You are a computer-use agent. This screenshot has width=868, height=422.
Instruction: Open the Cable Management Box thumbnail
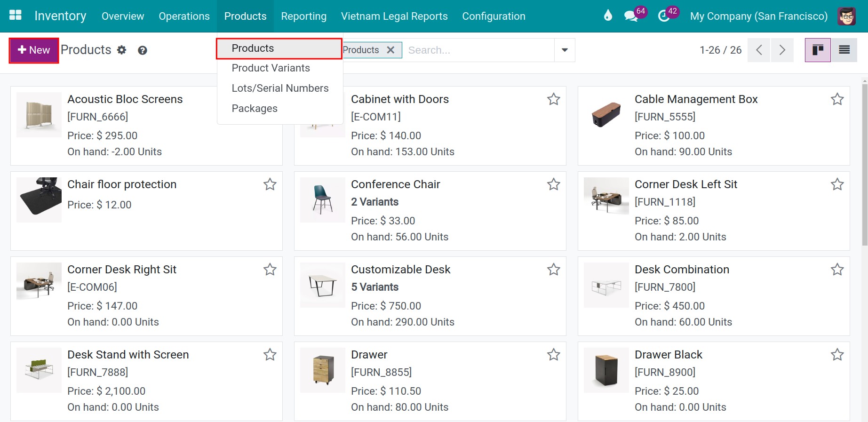click(606, 115)
